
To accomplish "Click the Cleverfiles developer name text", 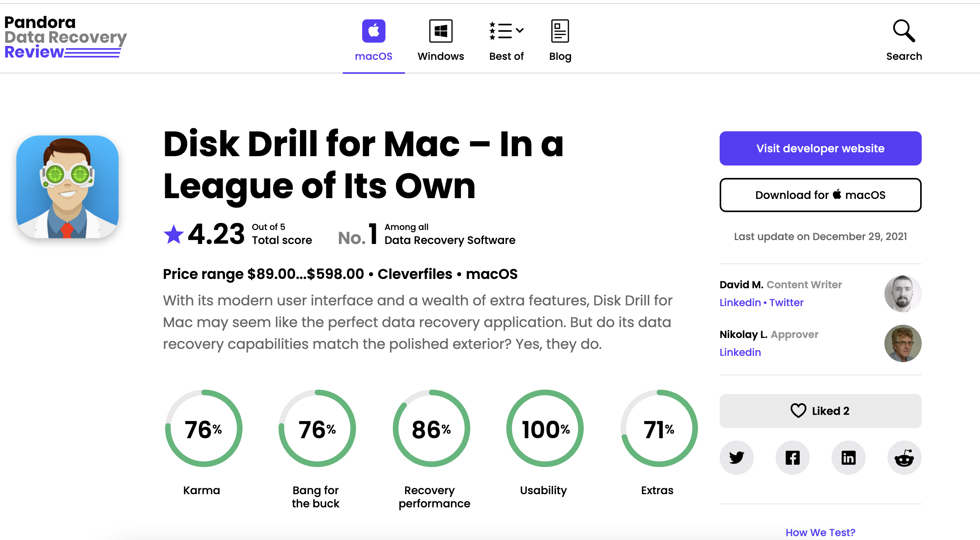I will pos(415,274).
